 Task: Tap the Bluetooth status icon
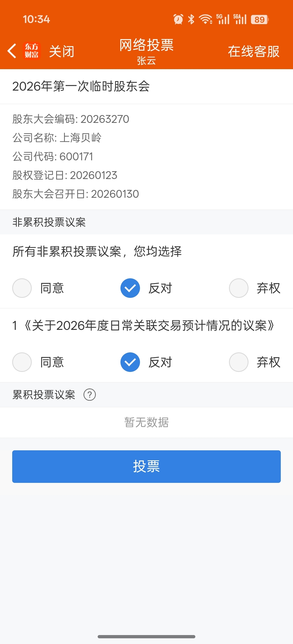[x=191, y=19]
